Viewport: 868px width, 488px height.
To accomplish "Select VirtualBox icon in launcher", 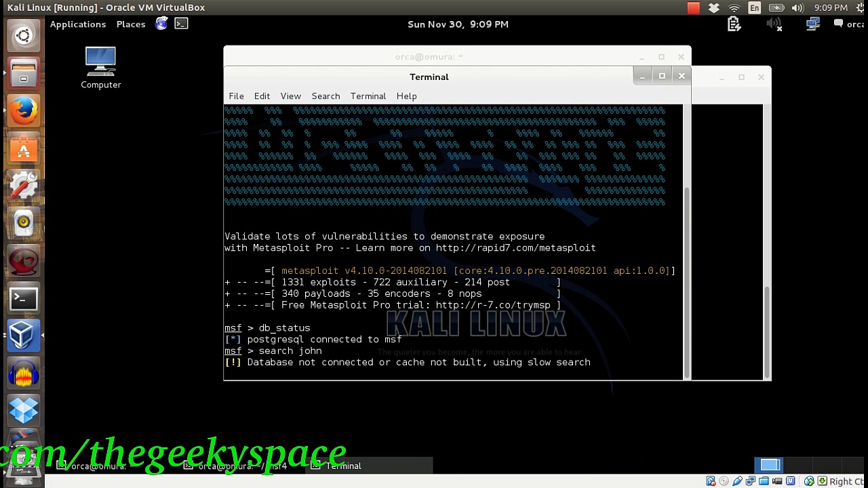I will (x=23, y=335).
